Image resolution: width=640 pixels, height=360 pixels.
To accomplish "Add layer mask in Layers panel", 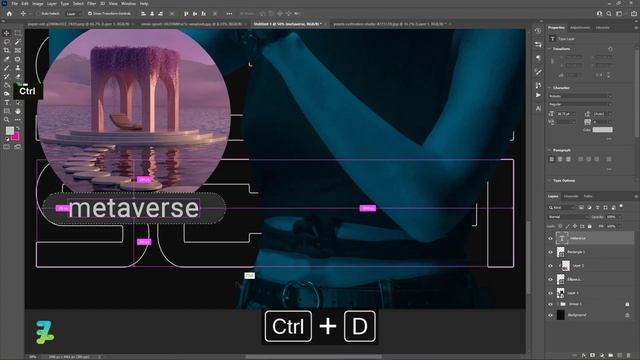I will tap(593, 356).
